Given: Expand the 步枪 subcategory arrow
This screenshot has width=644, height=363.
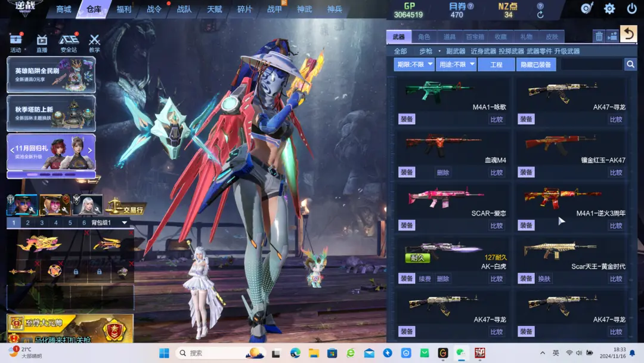Looking at the screenshot, I should (x=439, y=51).
